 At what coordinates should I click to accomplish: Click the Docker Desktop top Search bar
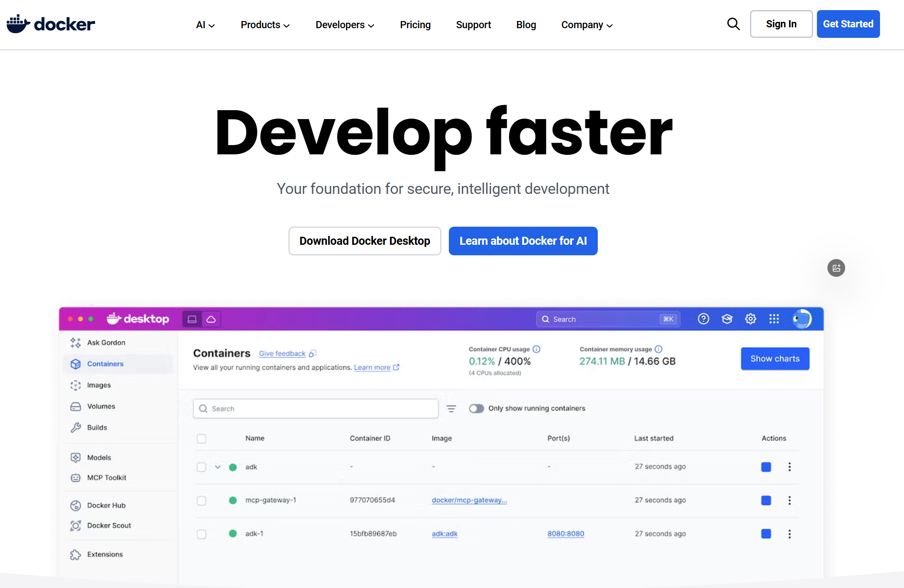tap(608, 319)
